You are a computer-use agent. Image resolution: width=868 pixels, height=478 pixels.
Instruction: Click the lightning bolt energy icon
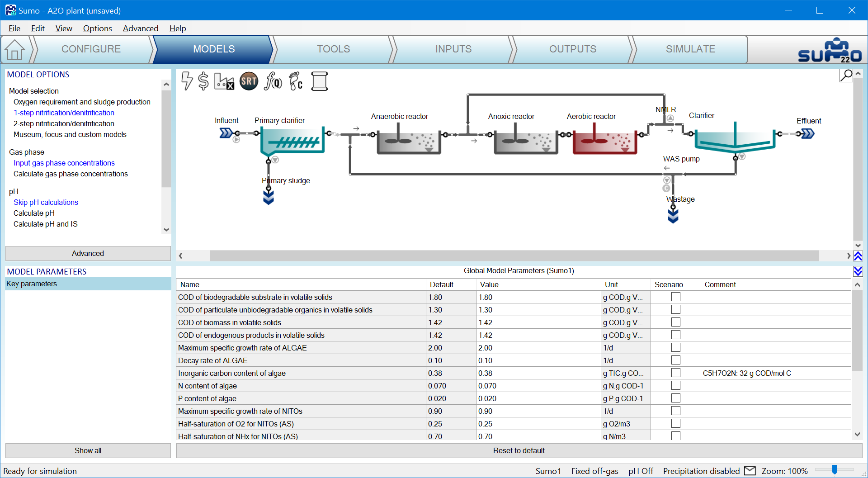tap(187, 81)
